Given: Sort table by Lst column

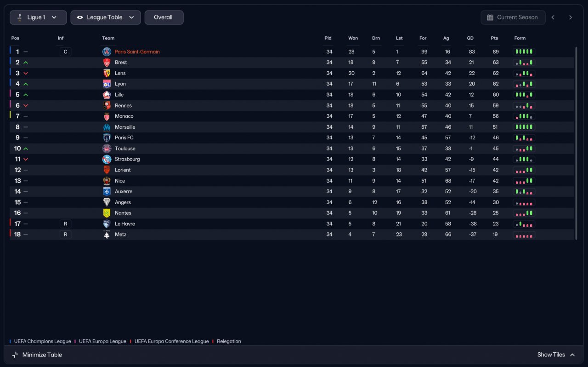Looking at the screenshot, I should point(399,38).
